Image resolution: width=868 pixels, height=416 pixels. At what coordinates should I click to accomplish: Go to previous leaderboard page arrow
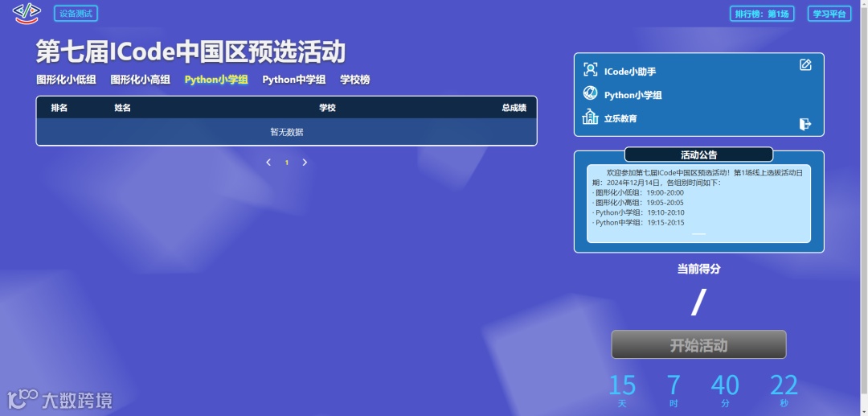(268, 163)
